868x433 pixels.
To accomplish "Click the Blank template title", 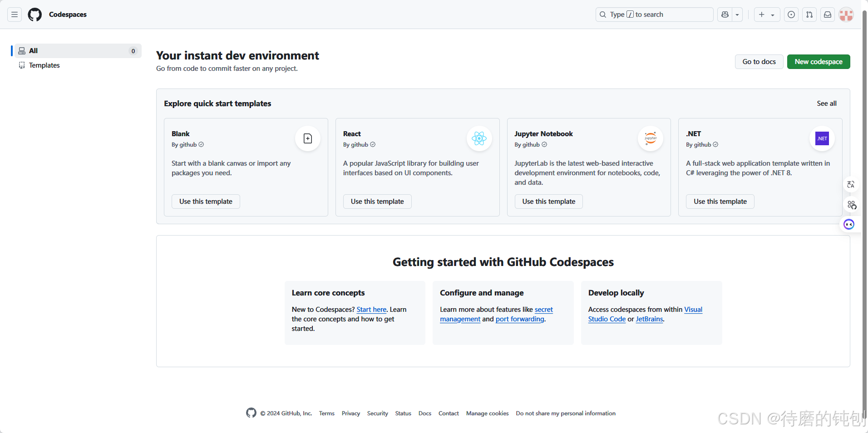I will click(181, 134).
